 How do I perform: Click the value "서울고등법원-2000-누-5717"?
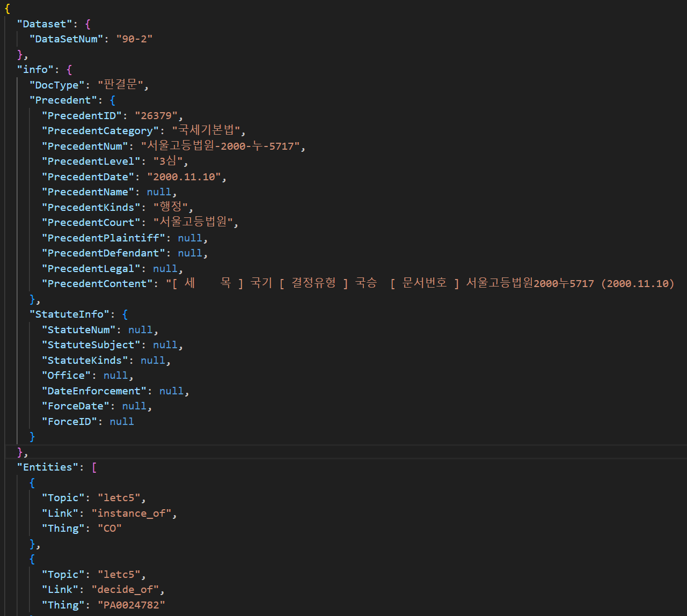point(221,146)
